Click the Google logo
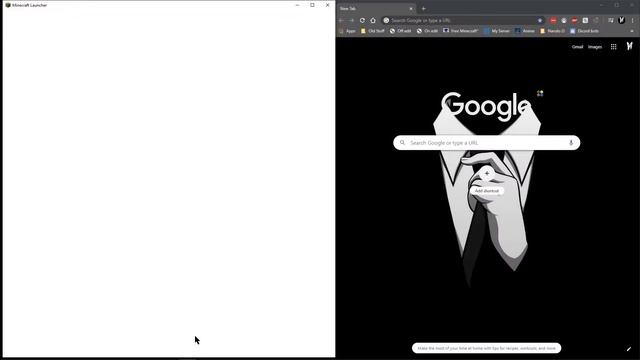 [x=486, y=106]
